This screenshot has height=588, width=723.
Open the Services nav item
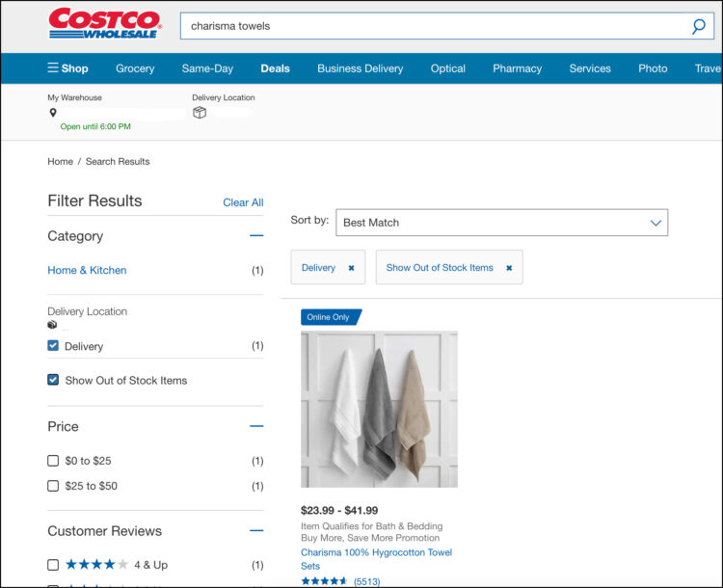pos(590,68)
